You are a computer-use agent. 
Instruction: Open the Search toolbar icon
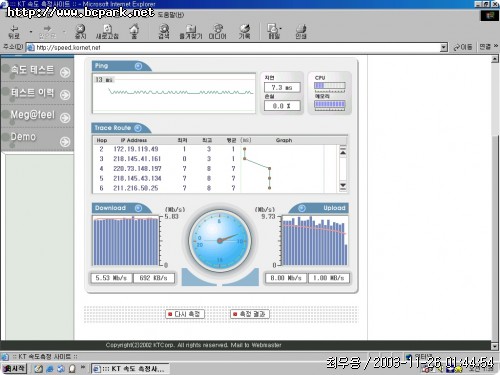164,32
